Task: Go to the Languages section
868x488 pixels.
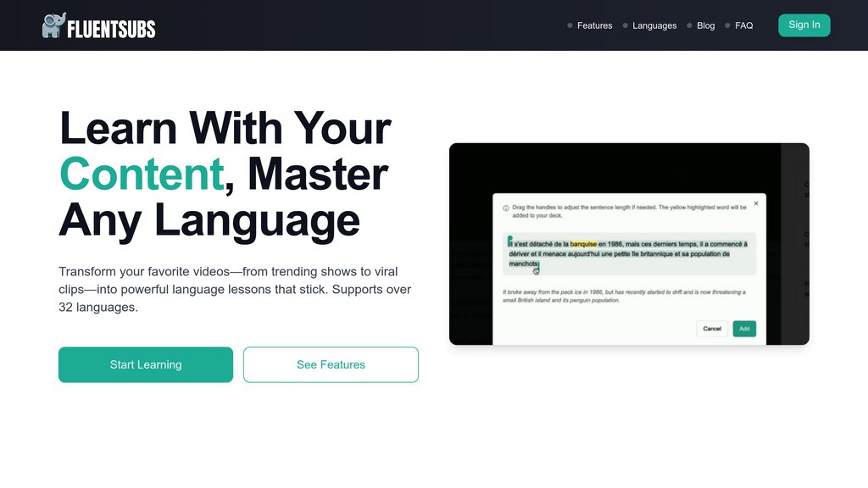Action: (x=654, y=25)
